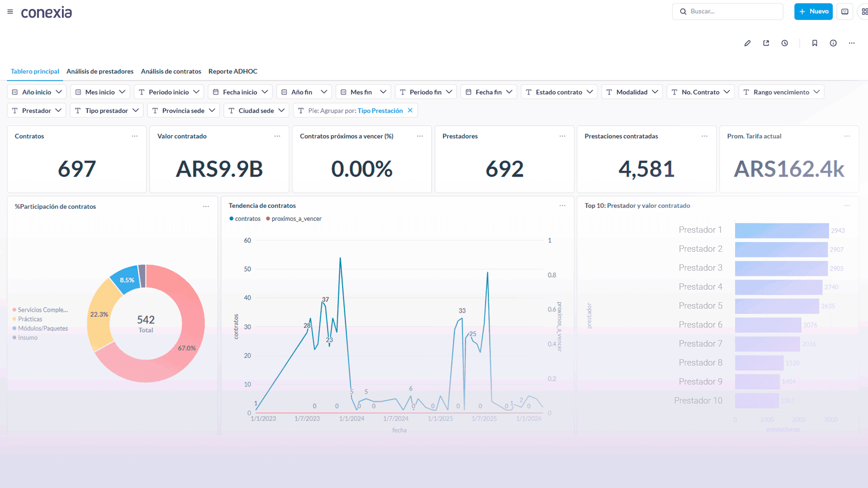Open the dashboard info icon
The height and width of the screenshot is (488, 868).
coord(833,43)
